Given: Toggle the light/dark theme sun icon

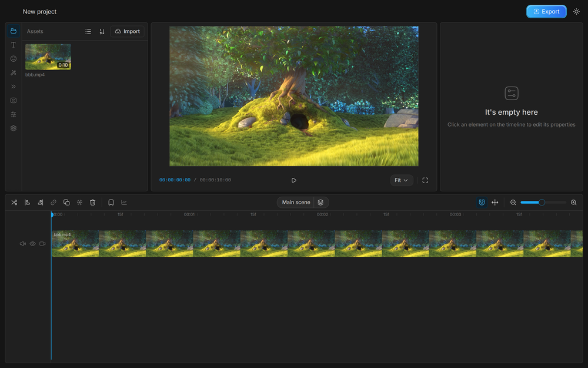Looking at the screenshot, I should [x=576, y=12].
